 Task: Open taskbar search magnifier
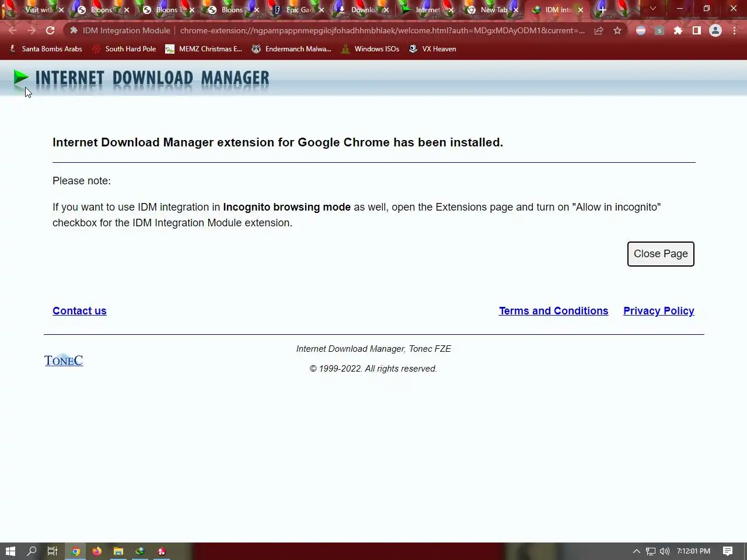32,551
